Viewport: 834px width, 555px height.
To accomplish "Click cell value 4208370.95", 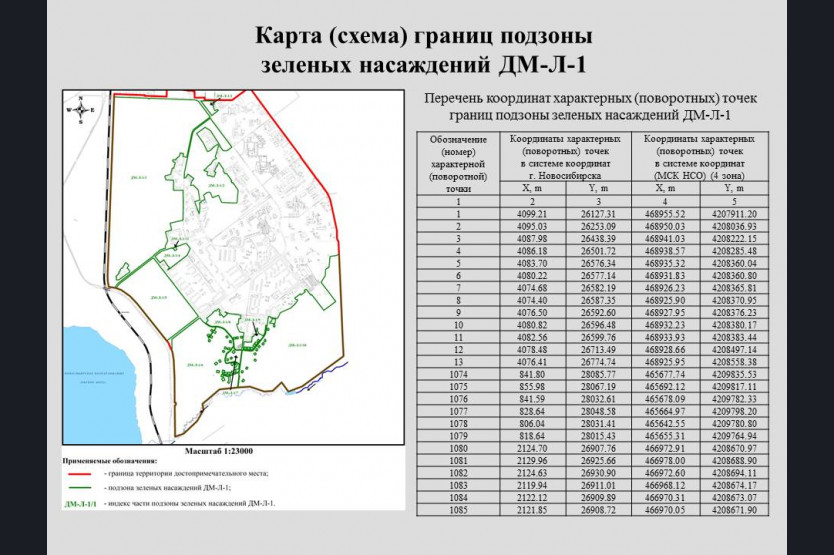I will point(734,300).
